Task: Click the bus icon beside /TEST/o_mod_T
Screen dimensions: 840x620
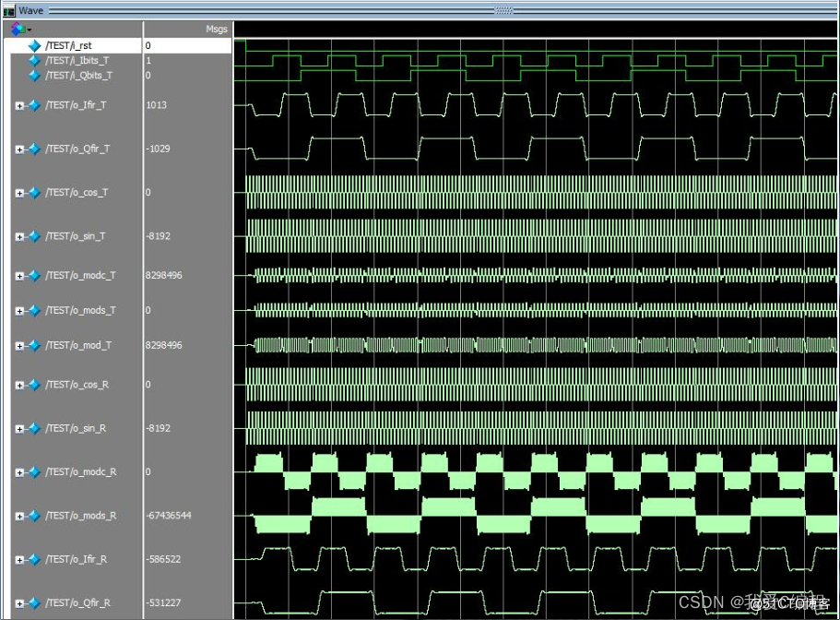Action: click(x=33, y=345)
